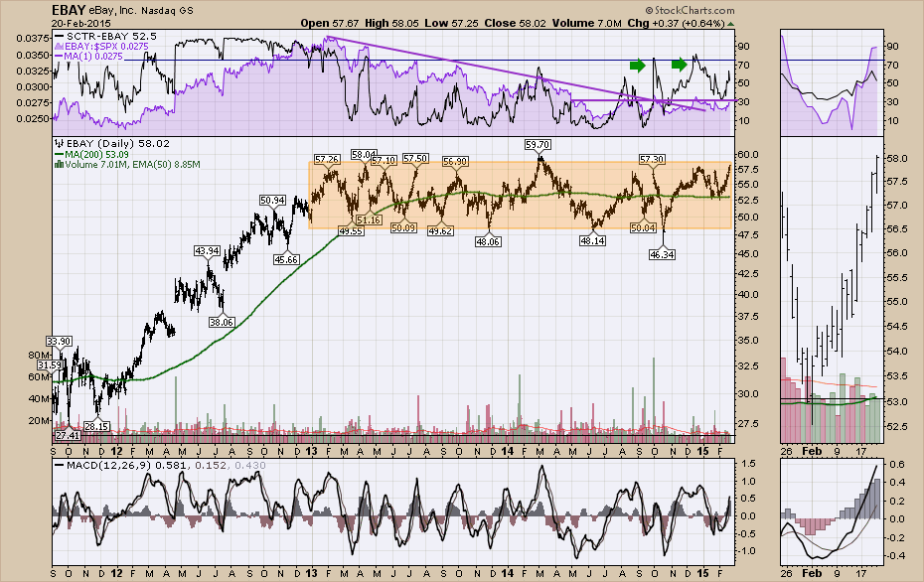The height and width of the screenshot is (582, 924).
Task: Click the 57.50 peak price label
Action: coord(415,159)
